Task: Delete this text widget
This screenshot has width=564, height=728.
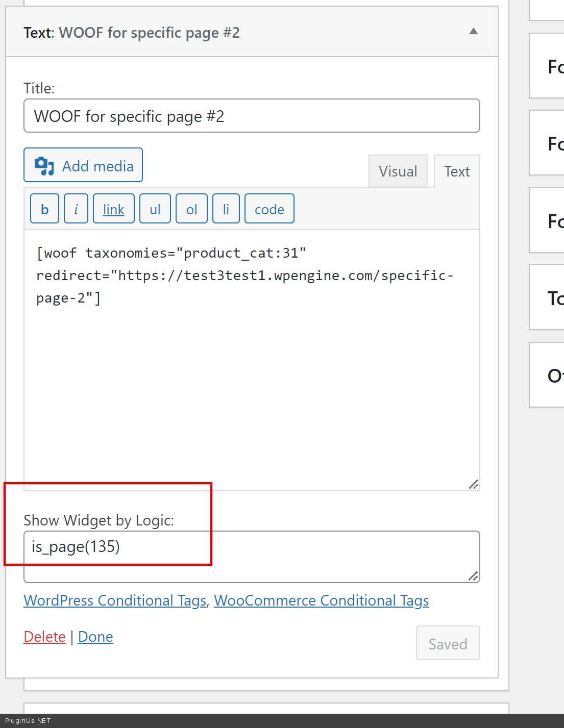Action: 45,637
